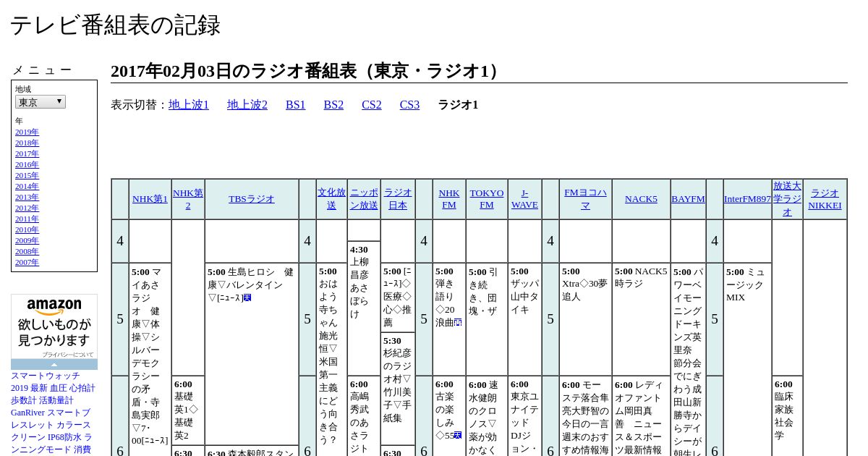Open the 2014年 year link
Viewport: 868px width, 456px height.
(x=27, y=186)
